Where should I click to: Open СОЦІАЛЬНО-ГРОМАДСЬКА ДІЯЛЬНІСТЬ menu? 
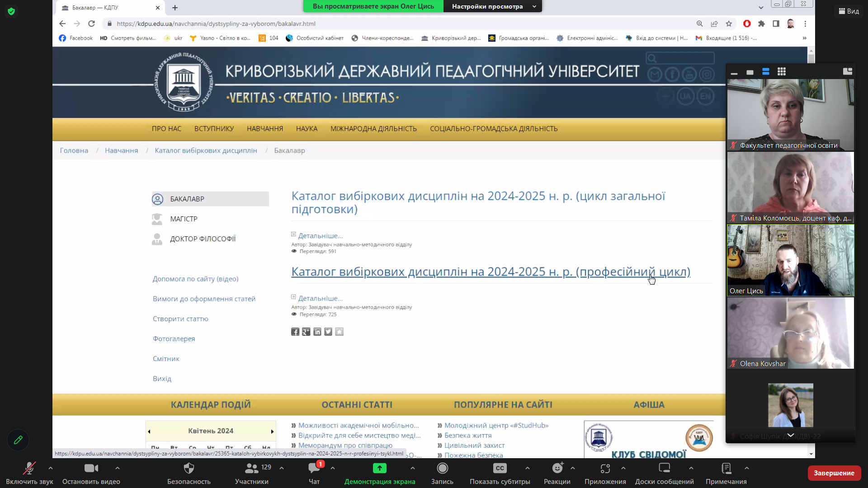click(494, 129)
